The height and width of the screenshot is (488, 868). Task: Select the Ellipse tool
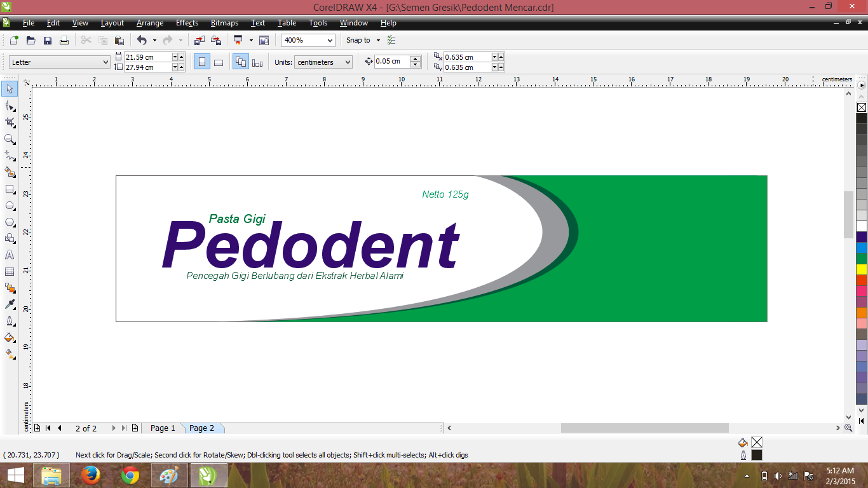coord(10,205)
